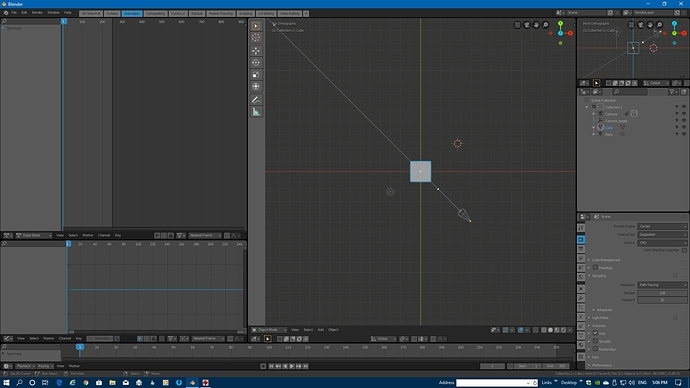Expand the Color Management panel

click(x=606, y=260)
